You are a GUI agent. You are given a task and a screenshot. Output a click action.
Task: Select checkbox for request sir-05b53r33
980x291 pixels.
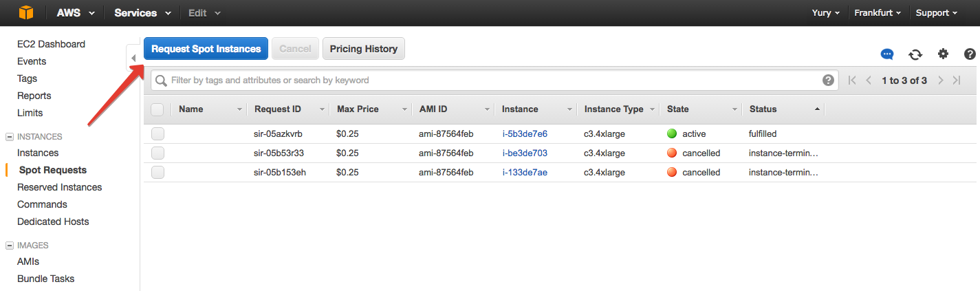pyautogui.click(x=157, y=153)
